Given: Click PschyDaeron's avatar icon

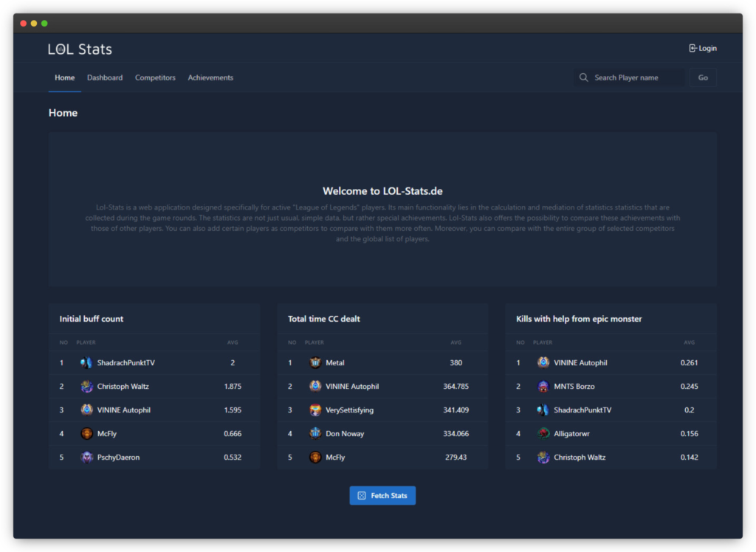Looking at the screenshot, I should [86, 458].
